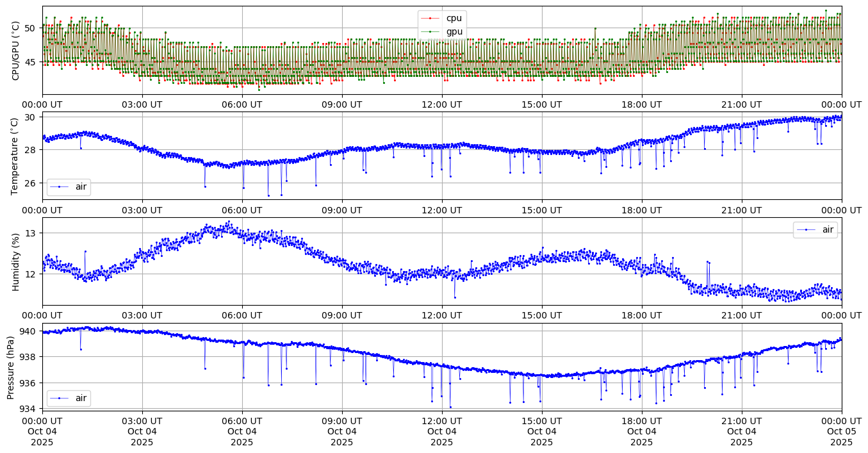
Task: Click the 06:00 UT tick below the CPU/GPU plot
Action: click(242, 104)
